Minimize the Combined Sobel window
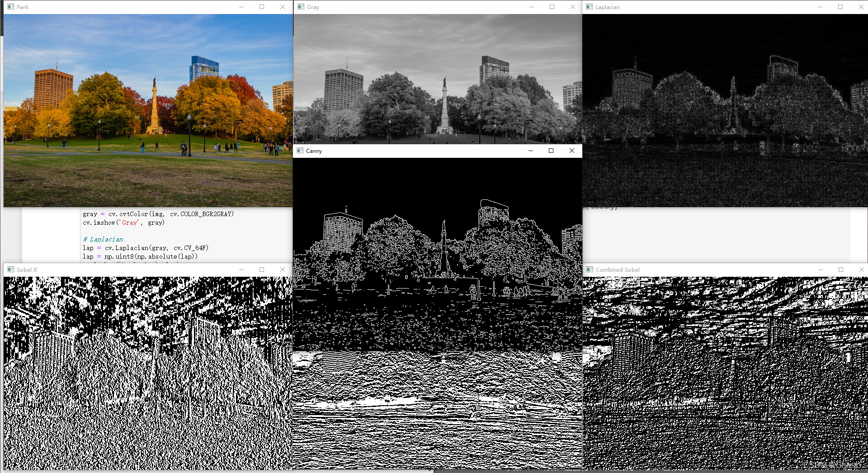Image resolution: width=868 pixels, height=473 pixels. click(821, 270)
